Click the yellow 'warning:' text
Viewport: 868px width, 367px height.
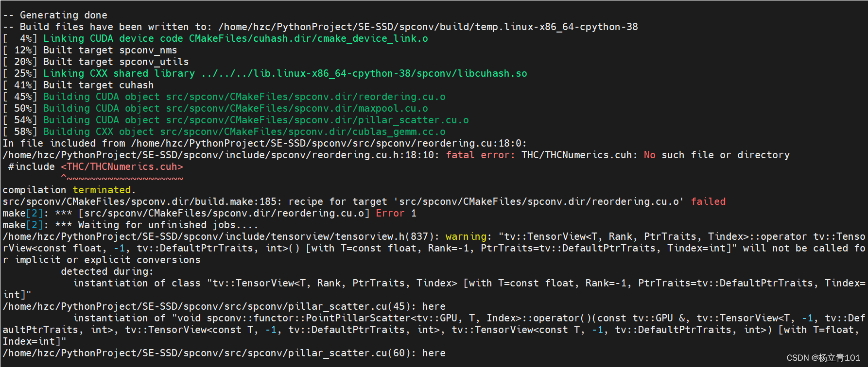(469, 236)
